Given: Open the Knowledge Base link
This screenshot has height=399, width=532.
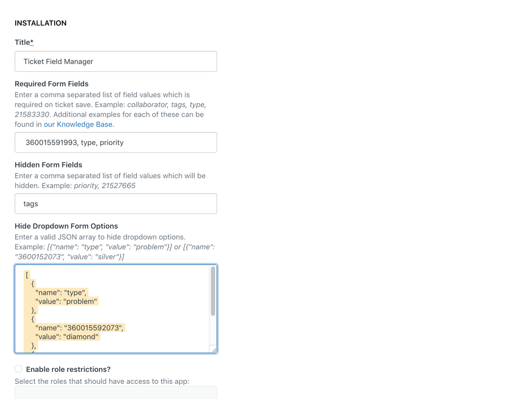Looking at the screenshot, I should coord(78,124).
